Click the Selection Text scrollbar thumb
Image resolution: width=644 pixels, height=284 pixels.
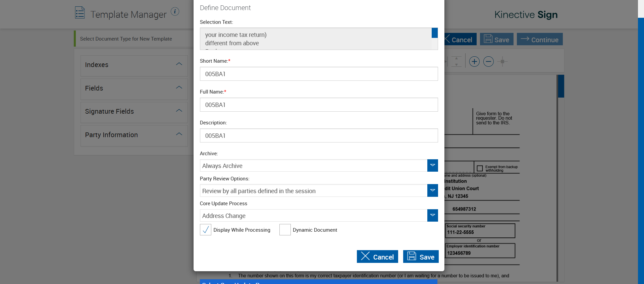pos(435,33)
